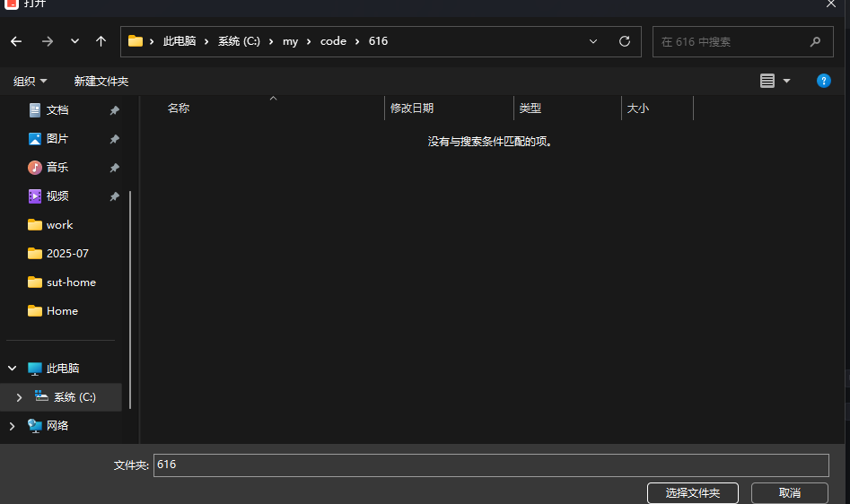Click the magnifier search icon
The width and height of the screenshot is (850, 504).
[x=815, y=41]
